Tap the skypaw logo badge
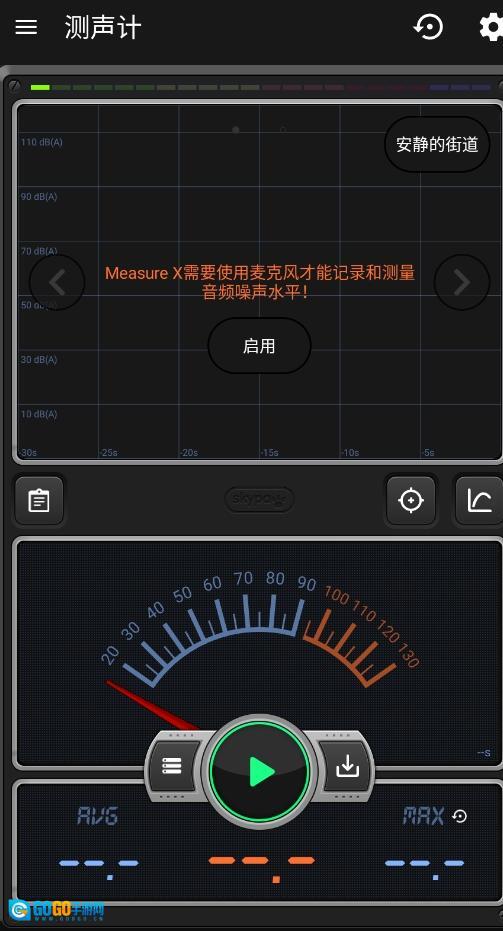Screen dimensions: 503x931 coord(259,500)
